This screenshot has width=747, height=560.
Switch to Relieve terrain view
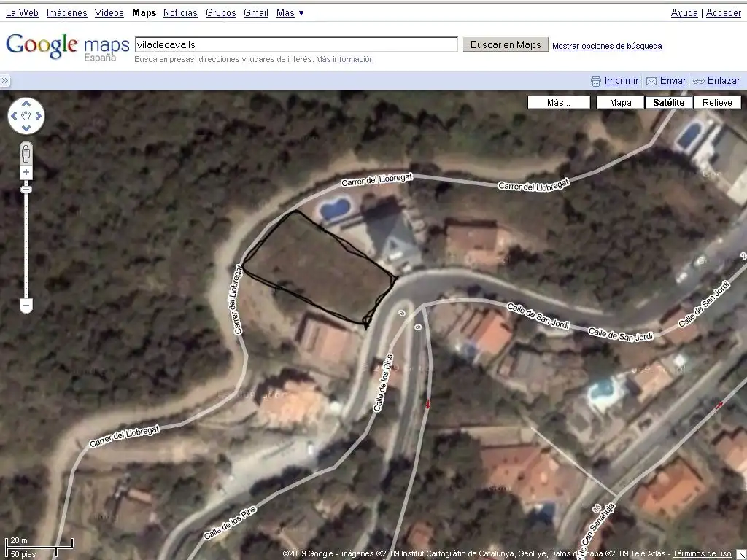[x=717, y=102]
